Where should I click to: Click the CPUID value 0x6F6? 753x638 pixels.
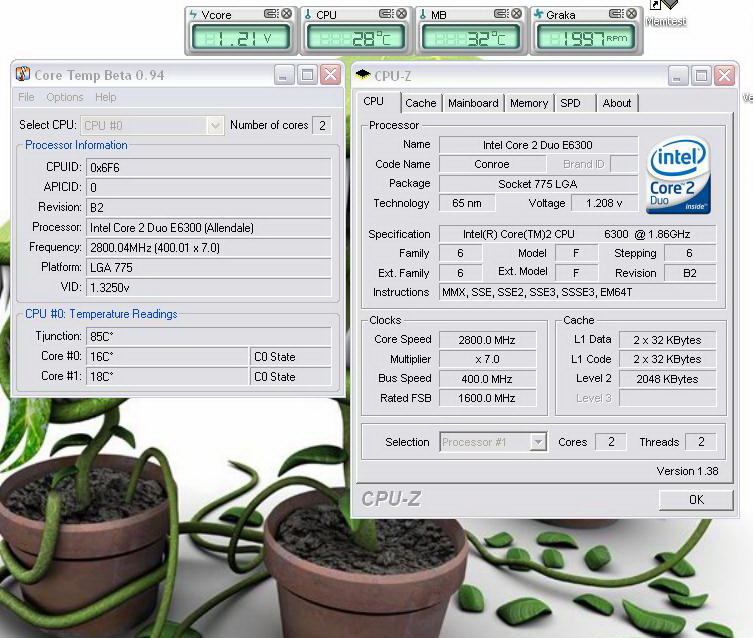click(208, 168)
